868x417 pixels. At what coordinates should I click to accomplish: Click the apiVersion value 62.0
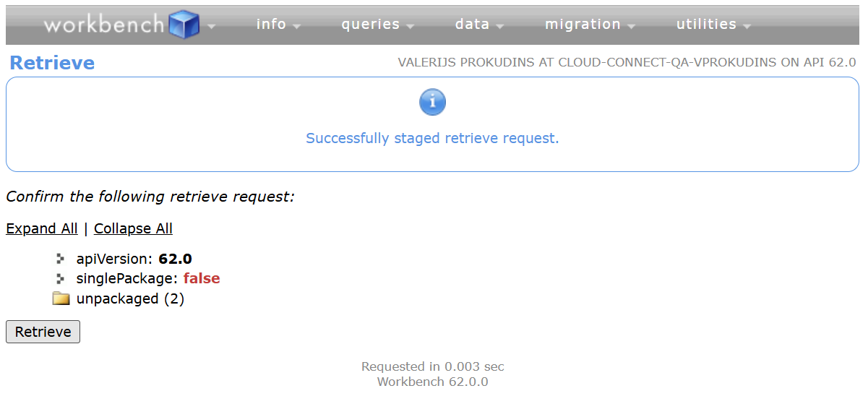(x=175, y=259)
